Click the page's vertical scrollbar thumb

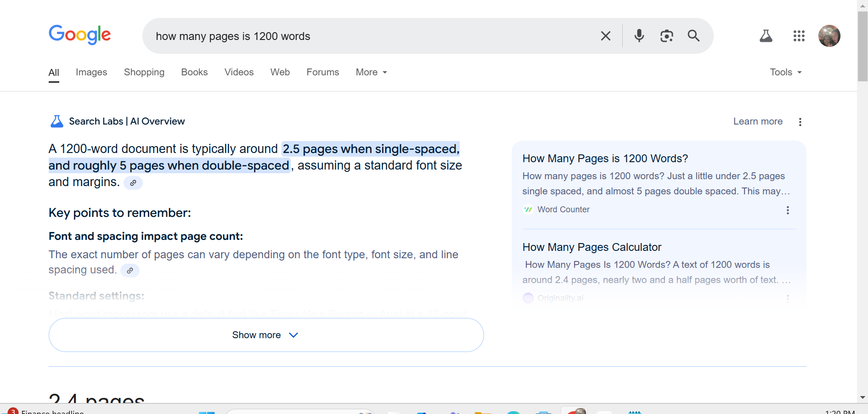click(x=862, y=46)
